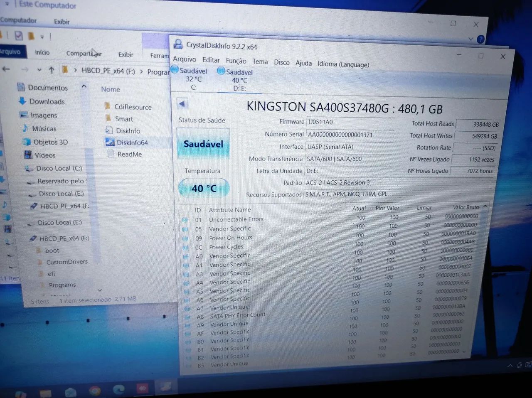Open the Ajuda menu
The image size is (532, 398).
[303, 63]
